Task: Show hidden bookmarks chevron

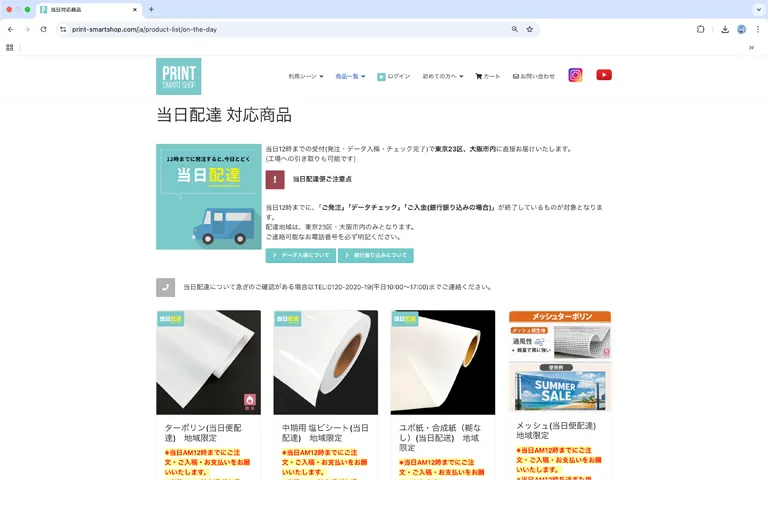Action: 751,48
